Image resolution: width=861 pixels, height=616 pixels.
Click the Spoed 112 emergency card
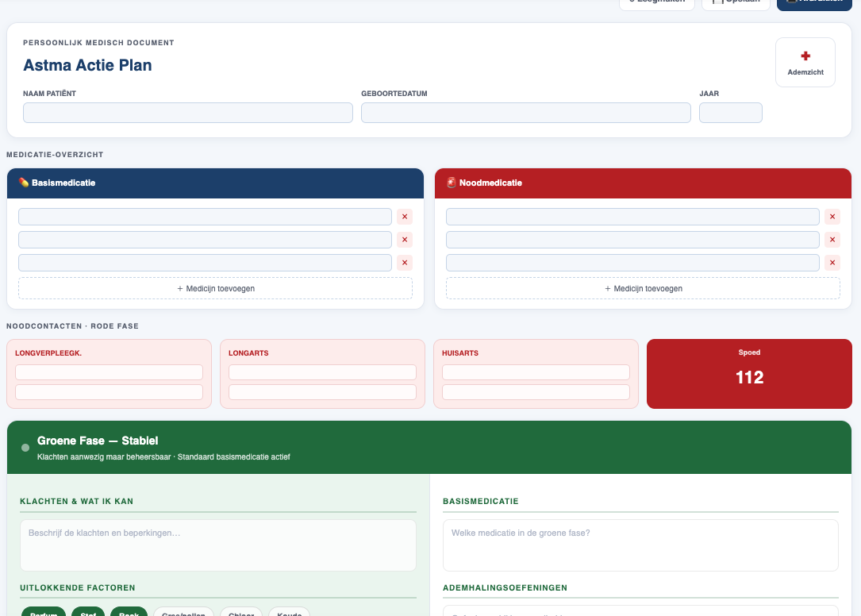(x=749, y=374)
